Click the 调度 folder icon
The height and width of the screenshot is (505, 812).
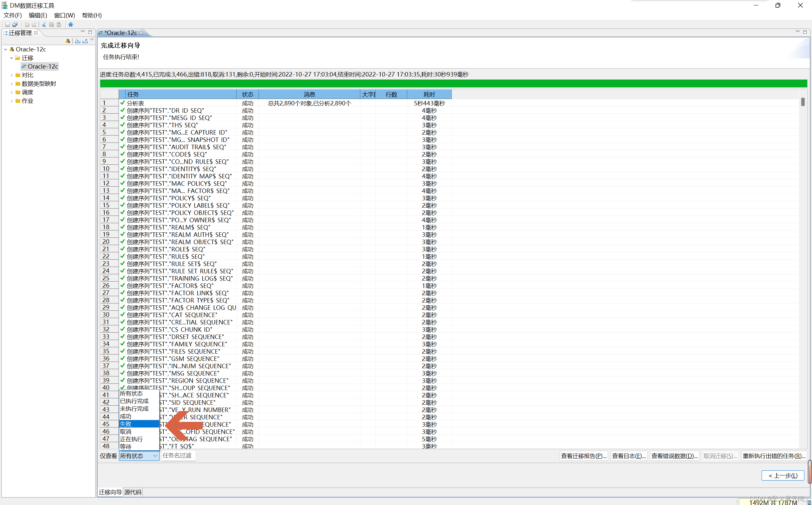tap(18, 92)
